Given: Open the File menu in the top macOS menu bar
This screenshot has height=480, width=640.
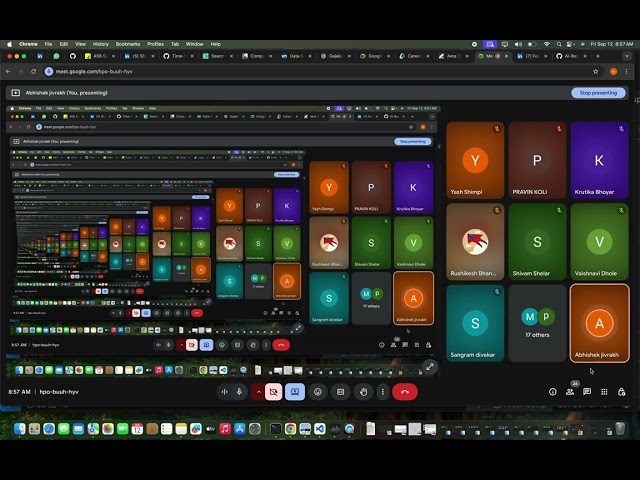Looking at the screenshot, I should (48, 44).
